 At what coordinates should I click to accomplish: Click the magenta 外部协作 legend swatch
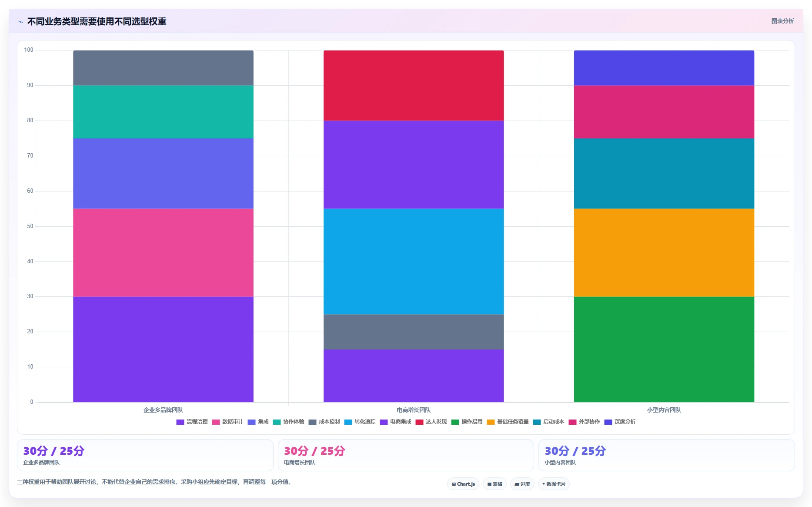point(572,422)
